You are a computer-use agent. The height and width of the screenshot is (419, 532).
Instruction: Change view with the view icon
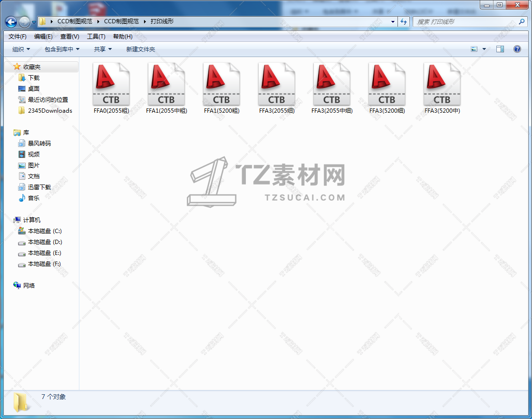(x=474, y=49)
